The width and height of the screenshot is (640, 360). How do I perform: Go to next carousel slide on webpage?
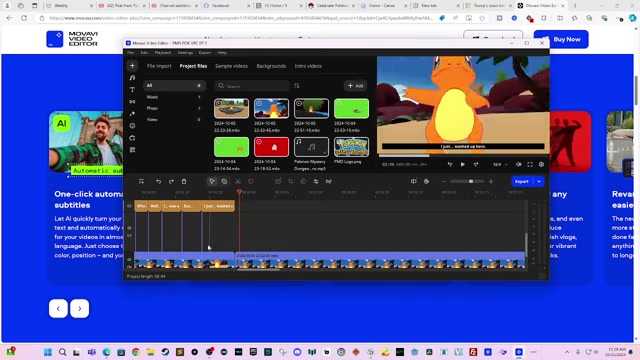point(80,309)
